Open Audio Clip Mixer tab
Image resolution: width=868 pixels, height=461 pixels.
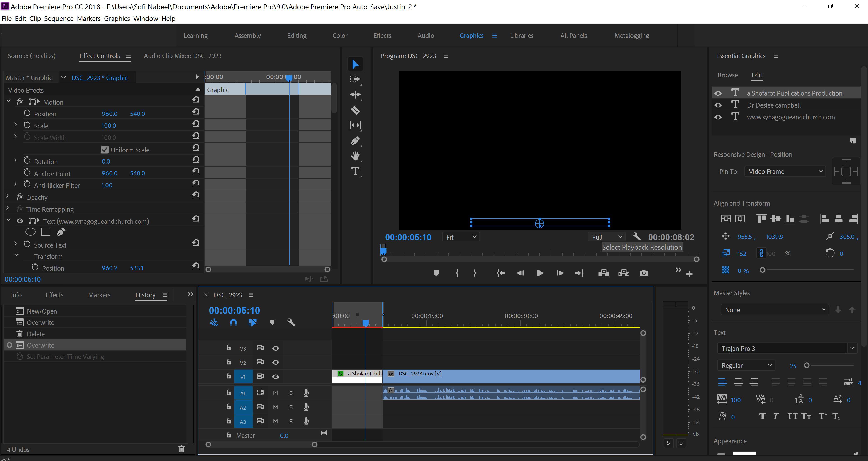pos(183,56)
